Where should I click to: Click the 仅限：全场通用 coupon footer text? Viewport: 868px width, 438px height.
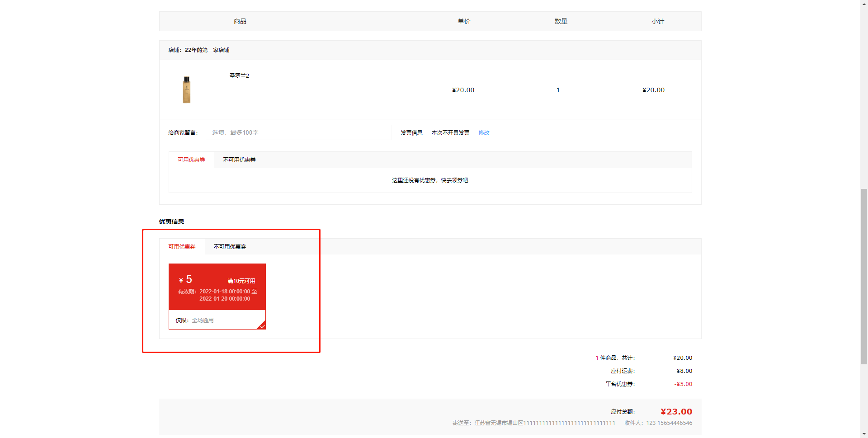point(194,320)
